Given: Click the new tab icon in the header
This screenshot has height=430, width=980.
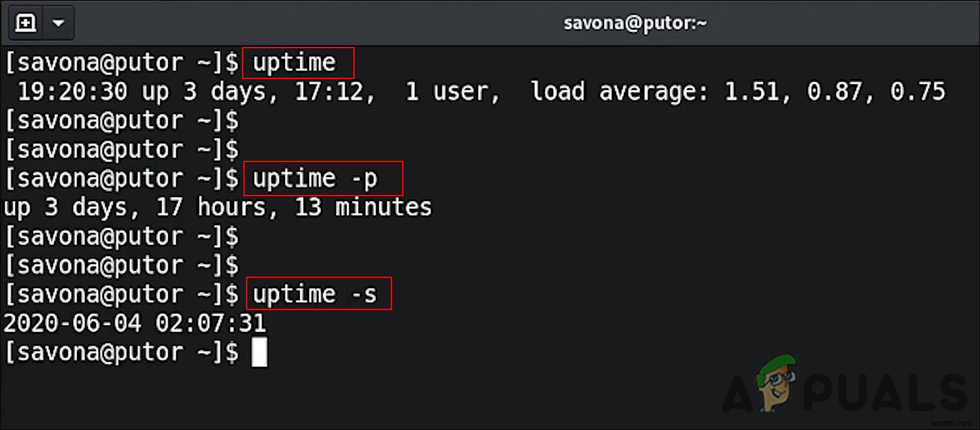Looking at the screenshot, I should 25,23.
